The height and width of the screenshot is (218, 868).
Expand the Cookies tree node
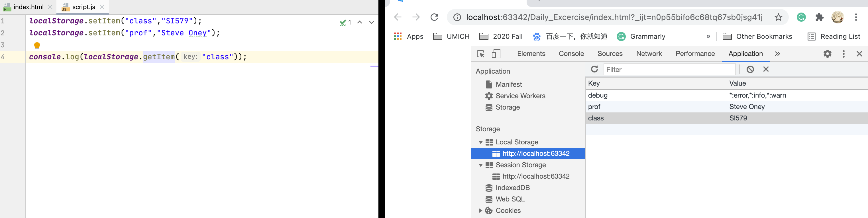point(480,211)
